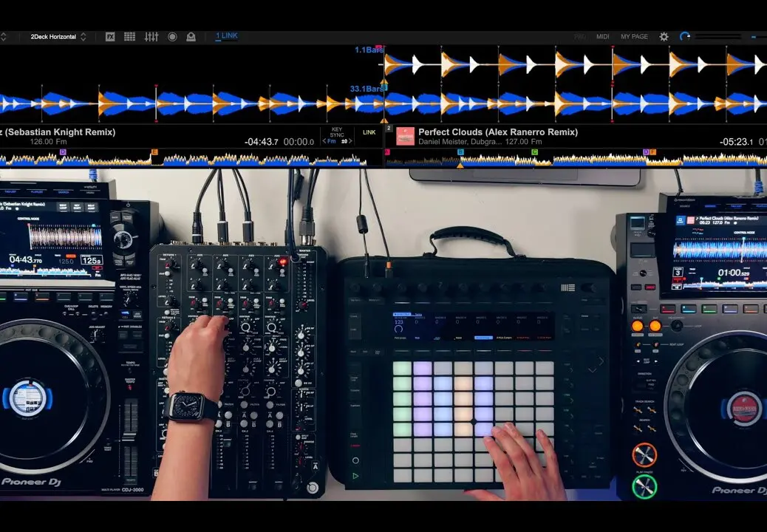Screen dimensions: 767x532
Task: Jump to green hot cue C on deck 2 overview
Action: pos(535,152)
